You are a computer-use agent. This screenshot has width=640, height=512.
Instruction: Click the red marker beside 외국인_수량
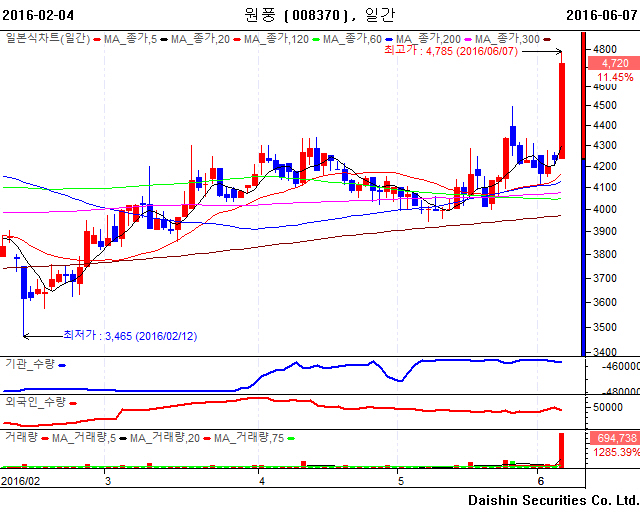(73, 404)
